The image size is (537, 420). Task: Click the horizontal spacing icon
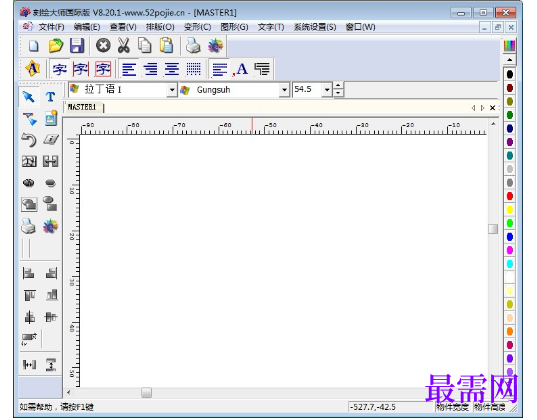29,364
